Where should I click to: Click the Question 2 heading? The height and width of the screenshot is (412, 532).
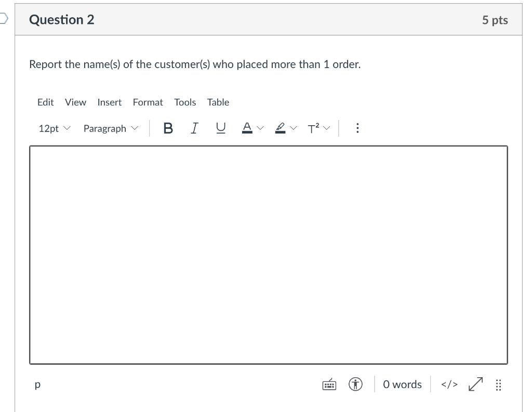coord(61,20)
